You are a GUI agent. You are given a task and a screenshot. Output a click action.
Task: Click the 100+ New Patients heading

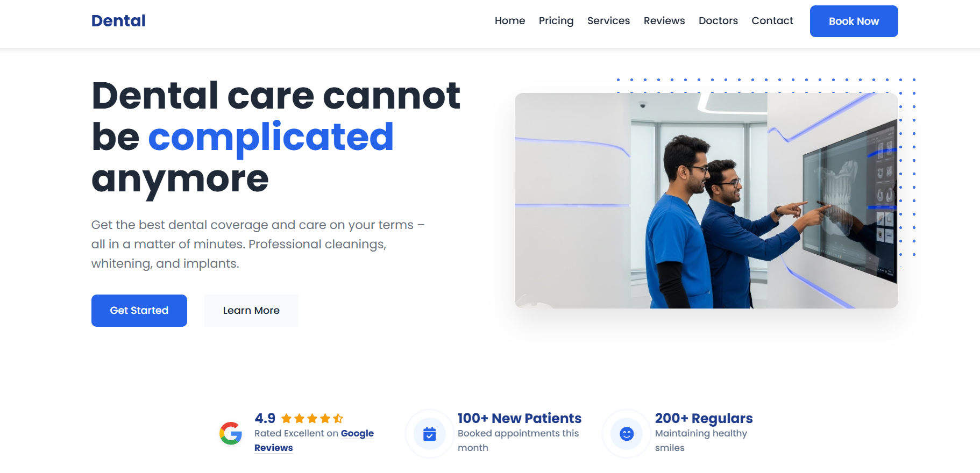click(x=520, y=418)
